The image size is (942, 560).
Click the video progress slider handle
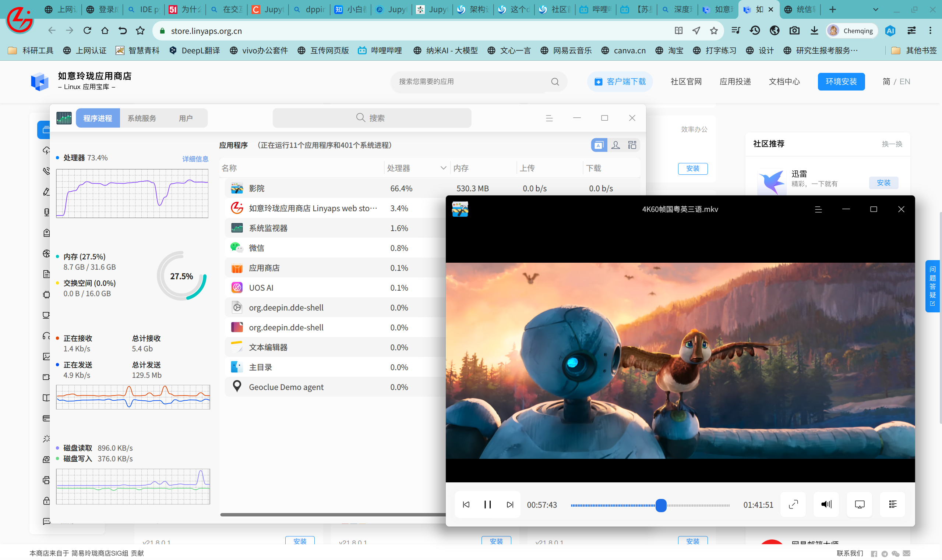pos(661,505)
